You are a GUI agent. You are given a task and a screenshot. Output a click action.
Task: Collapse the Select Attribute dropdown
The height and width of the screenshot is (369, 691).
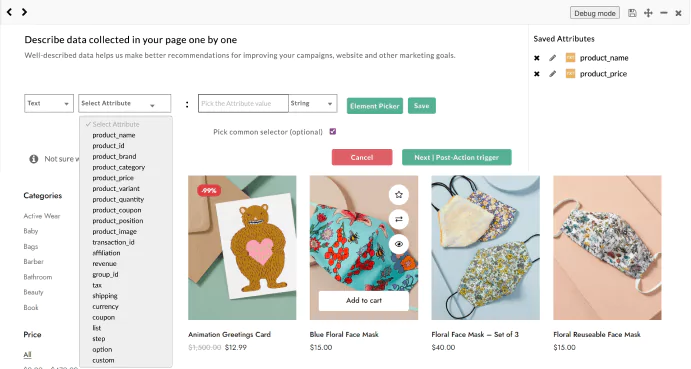click(x=125, y=104)
